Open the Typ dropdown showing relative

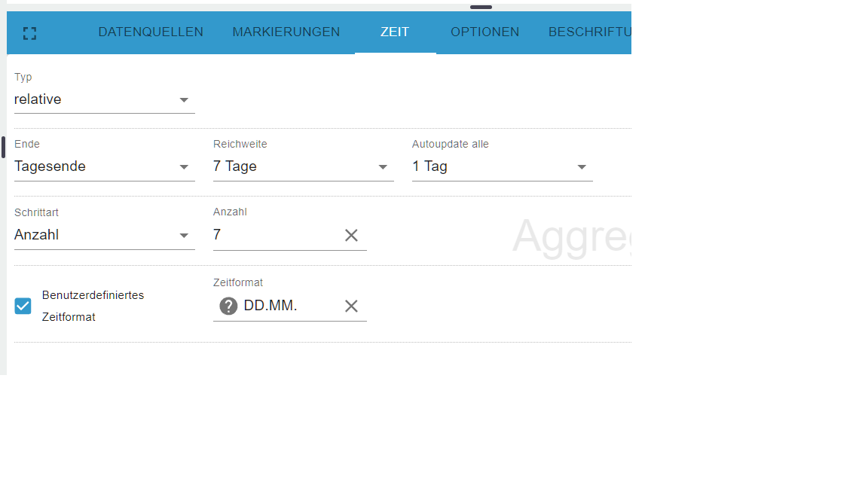104,99
